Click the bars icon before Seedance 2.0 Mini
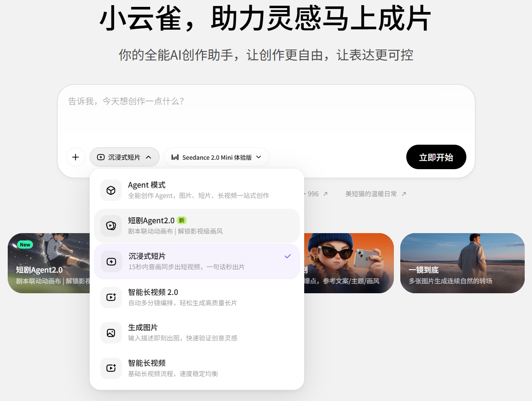532x401 pixels. 175,157
